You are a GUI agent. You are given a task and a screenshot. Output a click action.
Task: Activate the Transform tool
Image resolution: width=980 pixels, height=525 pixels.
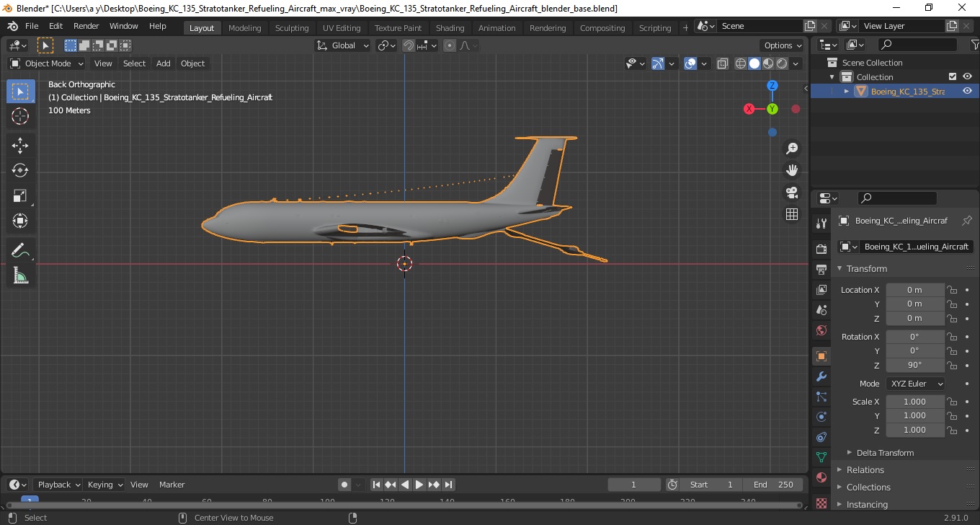pyautogui.click(x=20, y=221)
